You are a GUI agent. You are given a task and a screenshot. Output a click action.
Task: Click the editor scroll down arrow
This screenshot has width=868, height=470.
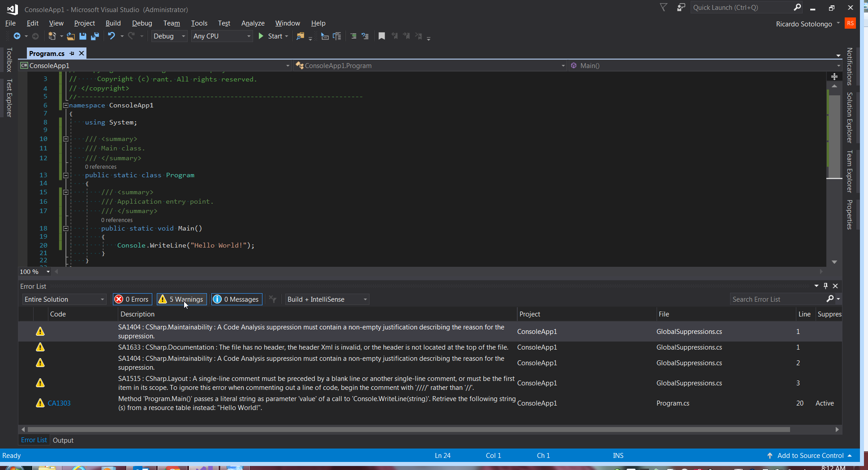tap(834, 262)
